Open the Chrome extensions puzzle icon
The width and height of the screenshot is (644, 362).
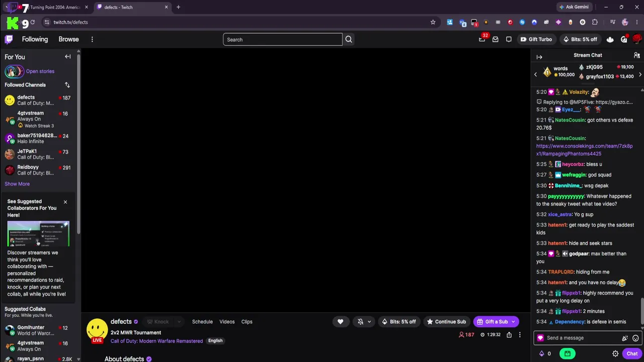tap(595, 22)
